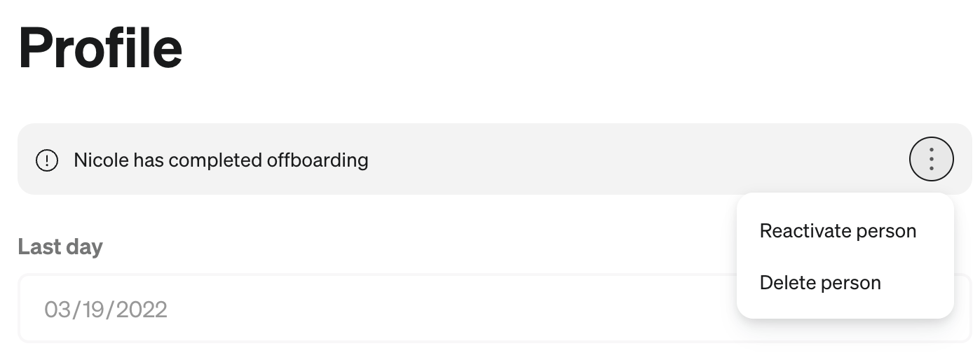Click the Nicole has completed offboarding message
This screenshot has height=360, width=980.
[x=221, y=160]
